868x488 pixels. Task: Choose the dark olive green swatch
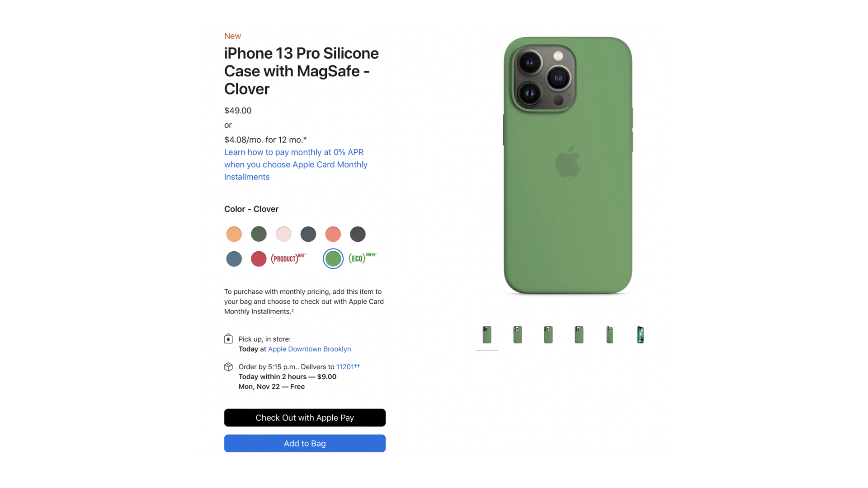(259, 234)
